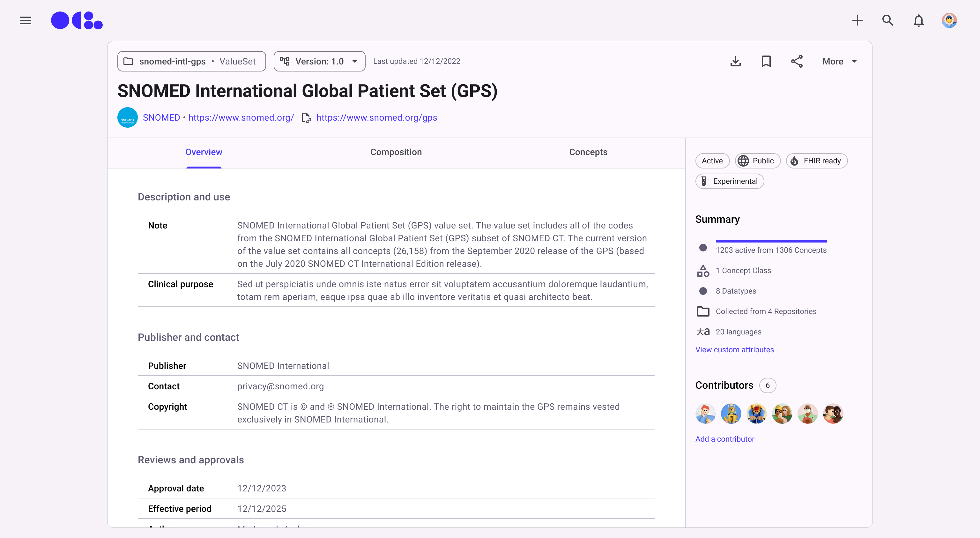Click the first contributor avatar
The image size is (980, 538).
(x=705, y=414)
